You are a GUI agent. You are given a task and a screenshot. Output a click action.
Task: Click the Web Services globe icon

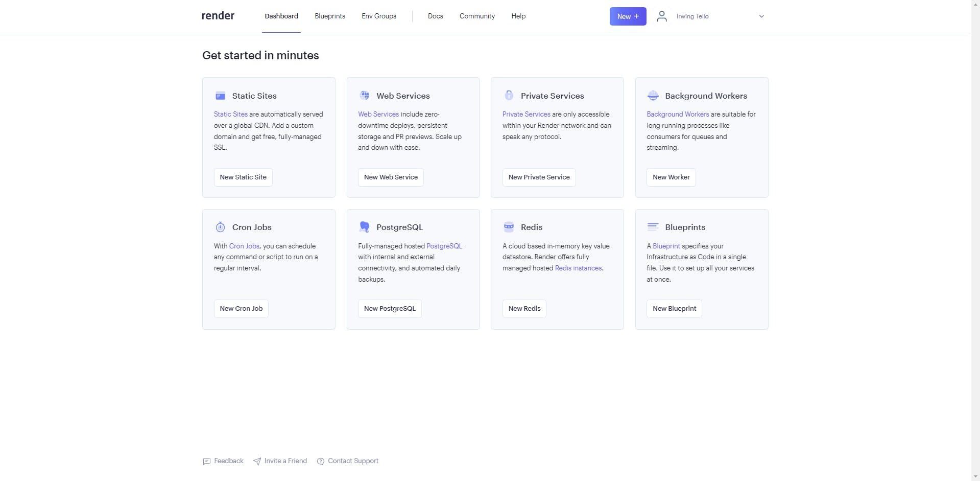click(x=365, y=95)
